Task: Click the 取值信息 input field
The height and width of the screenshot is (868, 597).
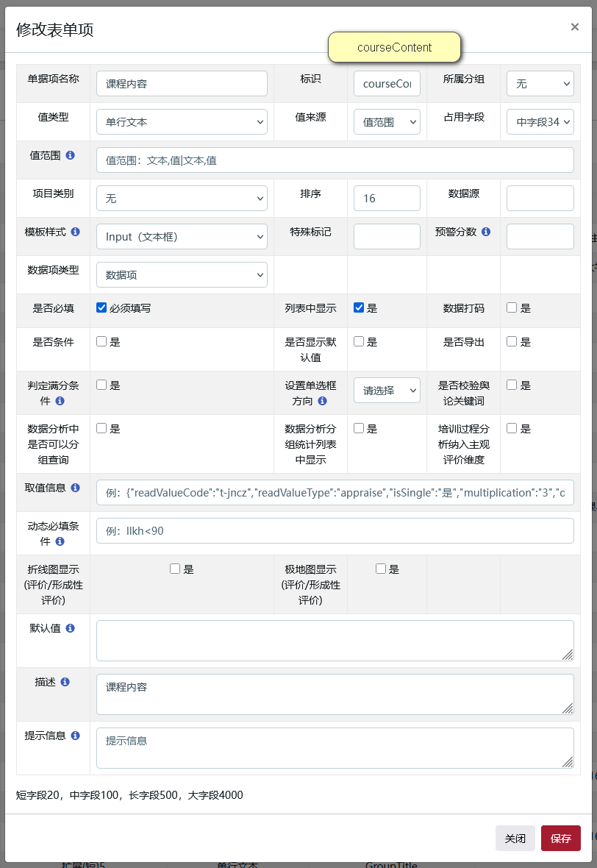Action: (335, 493)
